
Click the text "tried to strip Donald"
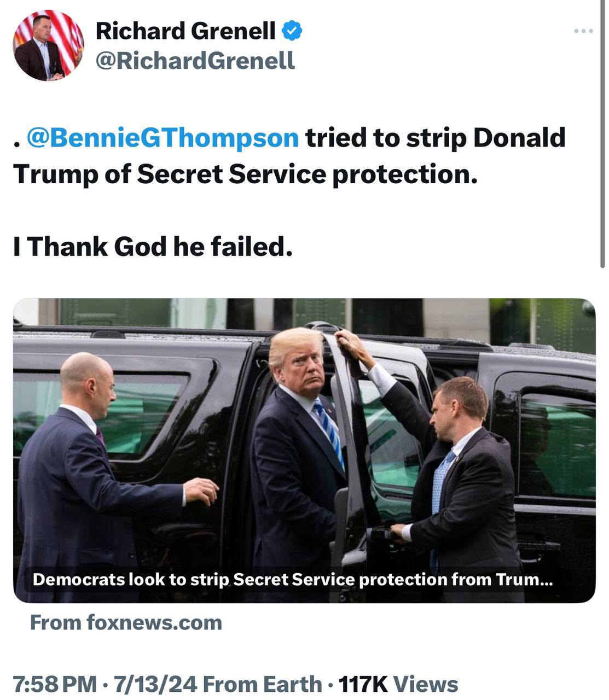tap(435, 138)
